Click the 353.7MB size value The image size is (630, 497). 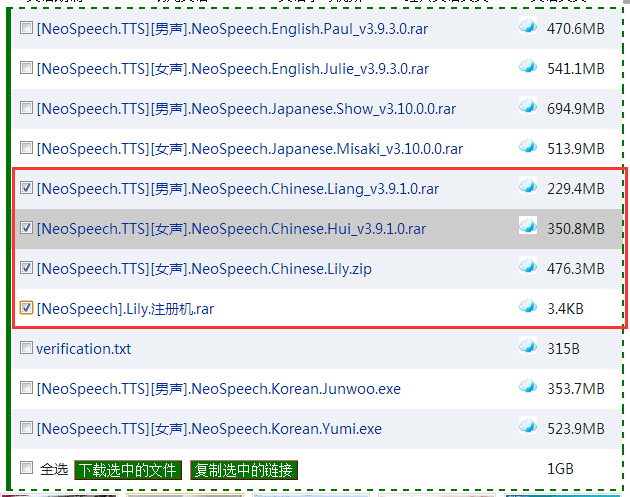(576, 389)
